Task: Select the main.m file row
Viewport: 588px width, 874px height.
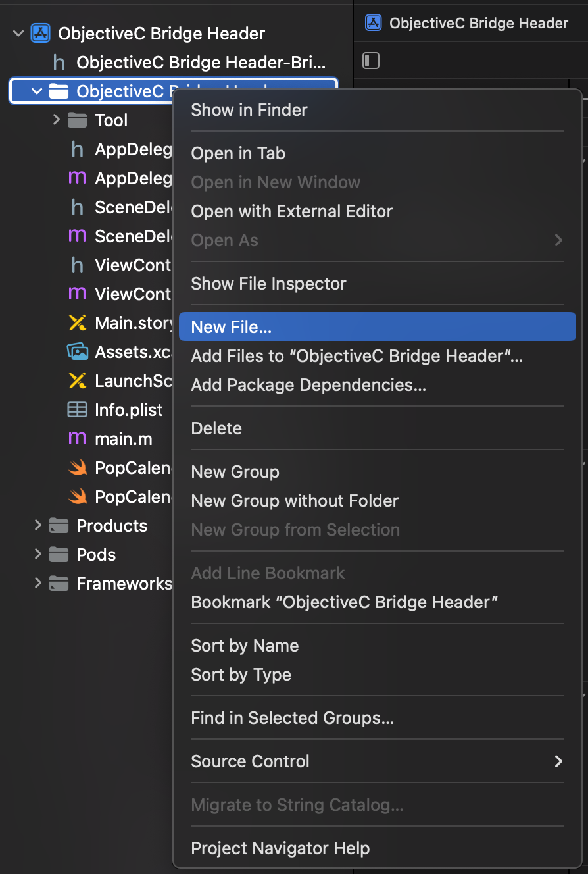Action: point(91,439)
